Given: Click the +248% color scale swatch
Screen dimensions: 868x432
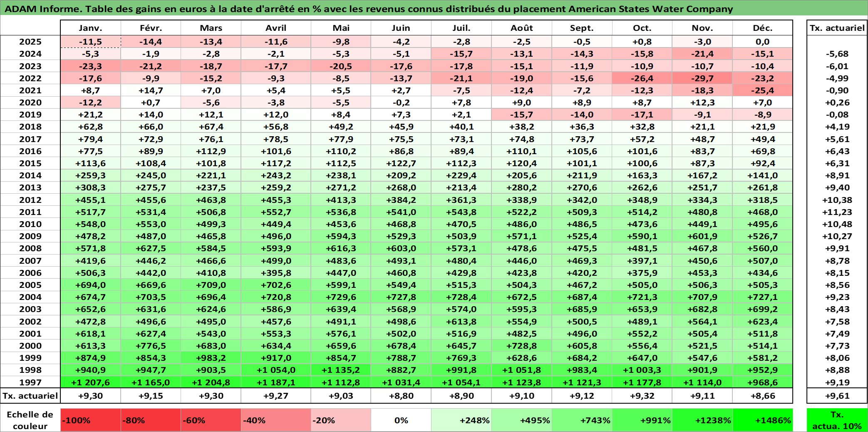Looking at the screenshot, I should click(461, 420).
